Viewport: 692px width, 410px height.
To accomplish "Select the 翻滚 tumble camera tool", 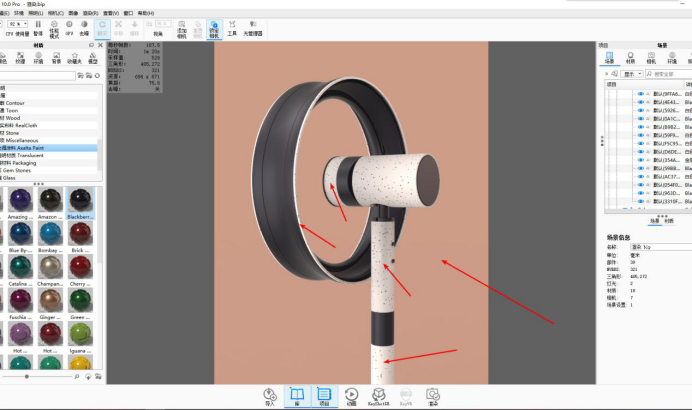I will tap(102, 28).
